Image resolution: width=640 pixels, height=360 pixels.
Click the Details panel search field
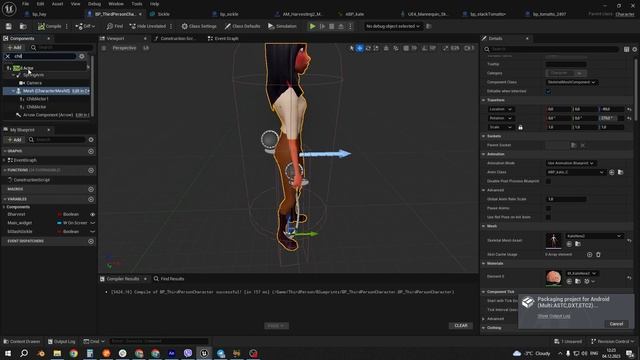click(x=551, y=49)
